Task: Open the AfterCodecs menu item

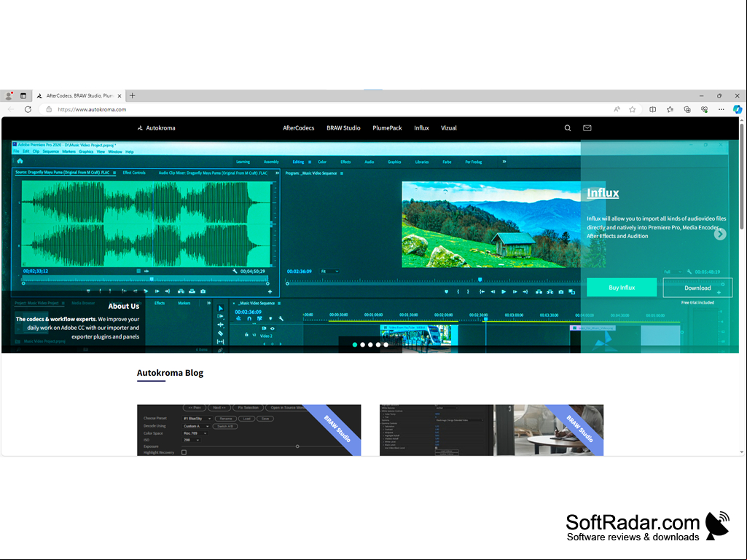Action: 298,128
